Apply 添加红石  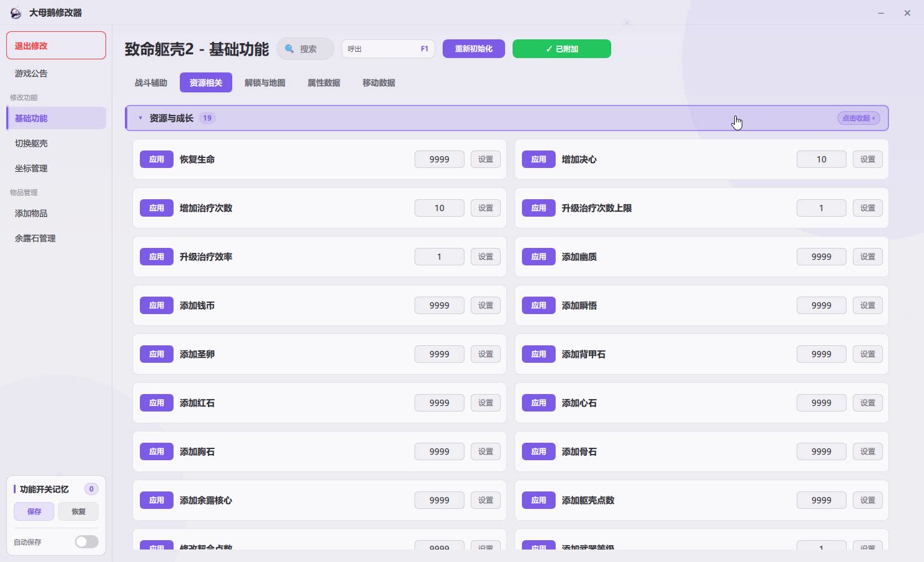click(x=157, y=403)
